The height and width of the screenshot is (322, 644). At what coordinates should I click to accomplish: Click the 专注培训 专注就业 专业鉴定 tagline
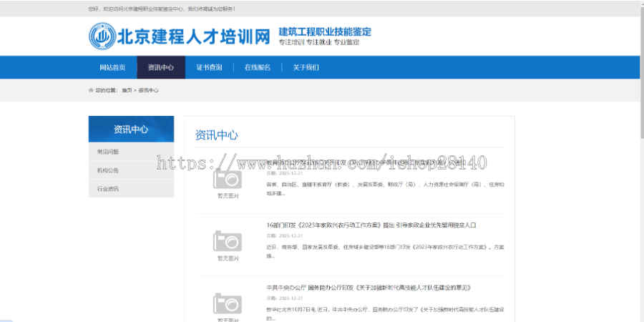[319, 42]
